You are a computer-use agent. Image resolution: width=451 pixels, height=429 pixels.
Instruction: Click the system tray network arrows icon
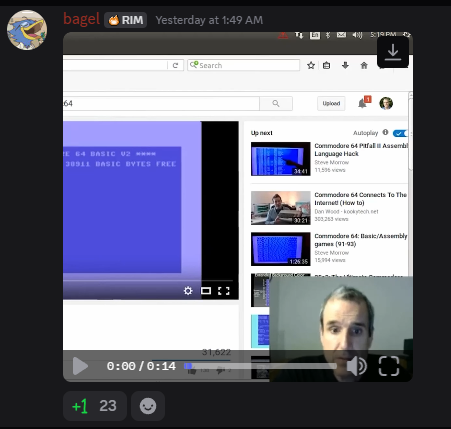pos(299,35)
